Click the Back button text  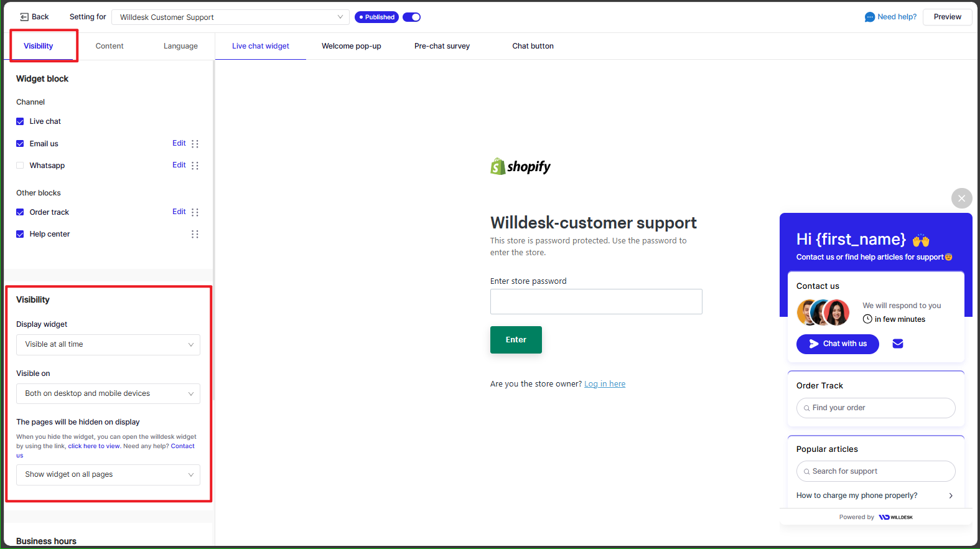40,17
